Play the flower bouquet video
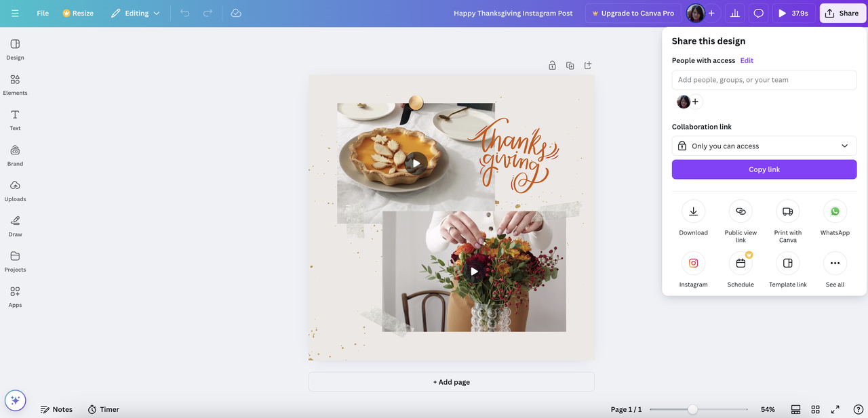The width and height of the screenshot is (868, 418). 474,271
